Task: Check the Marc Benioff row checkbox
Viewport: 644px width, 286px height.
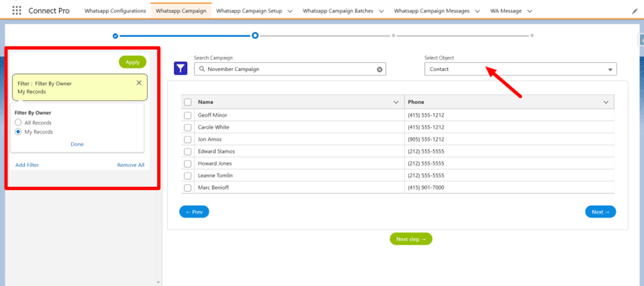Action: point(188,188)
